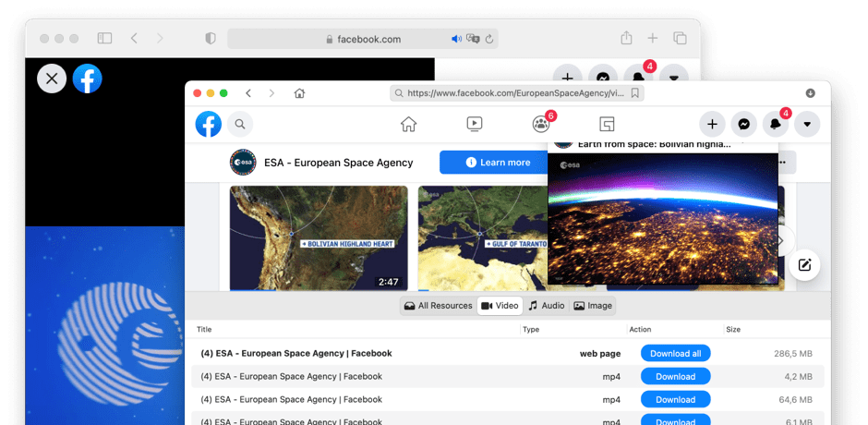Sort by the Type column header

[531, 329]
